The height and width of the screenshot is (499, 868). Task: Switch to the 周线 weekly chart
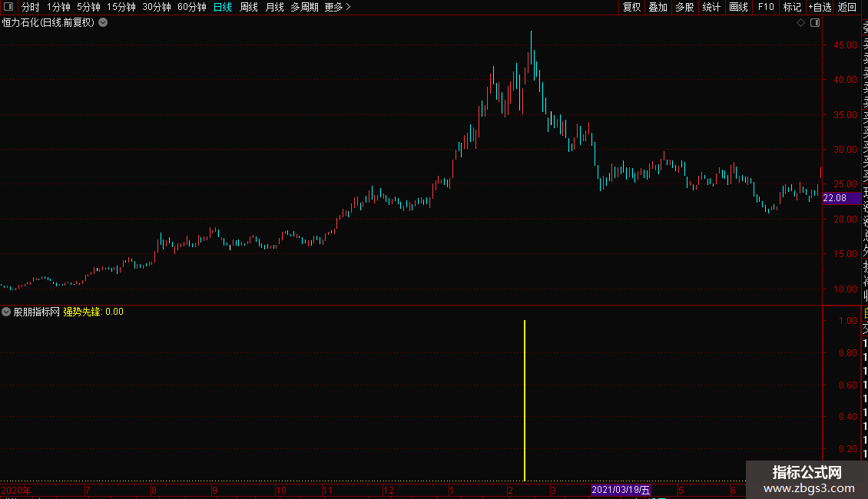(249, 7)
